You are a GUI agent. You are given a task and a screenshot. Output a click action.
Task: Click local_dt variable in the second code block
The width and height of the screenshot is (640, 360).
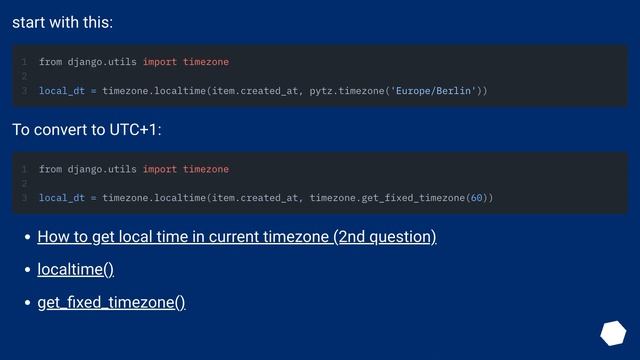62,198
